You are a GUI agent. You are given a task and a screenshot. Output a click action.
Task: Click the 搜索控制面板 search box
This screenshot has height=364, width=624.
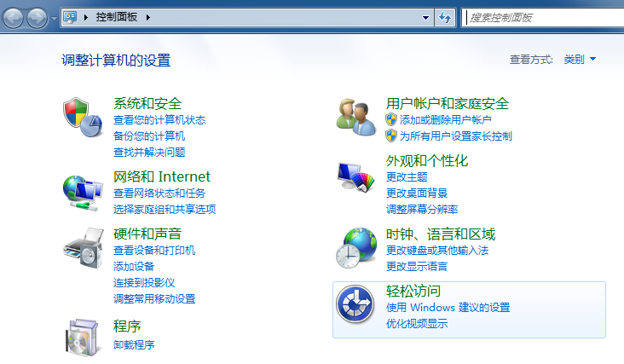pos(546,18)
